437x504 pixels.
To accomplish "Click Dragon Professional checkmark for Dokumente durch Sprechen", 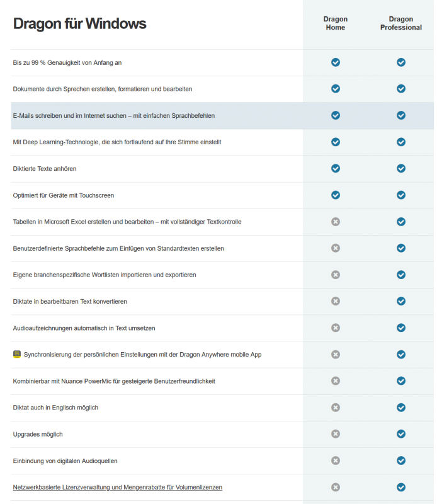I will [x=401, y=89].
